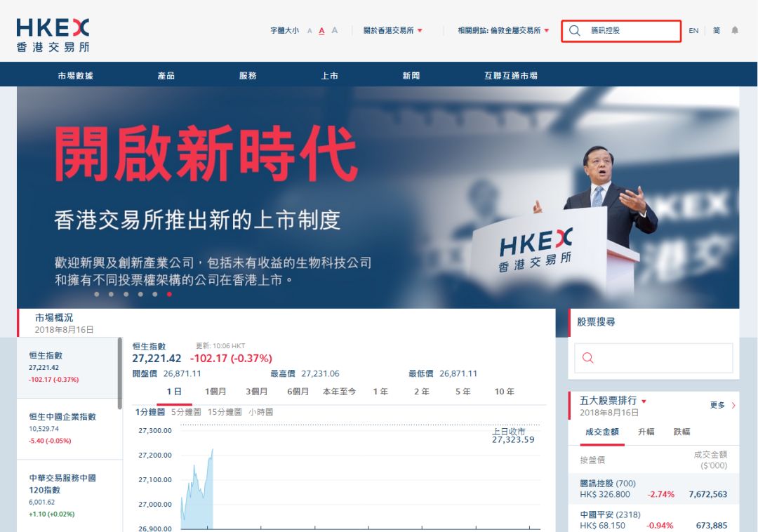758x532 pixels.
Task: Click the header search magnifier icon
Action: [574, 31]
